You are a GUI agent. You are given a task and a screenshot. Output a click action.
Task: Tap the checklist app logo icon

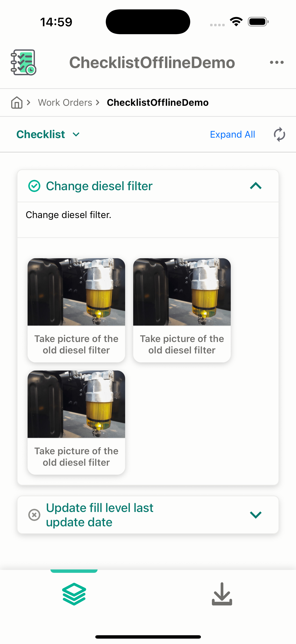24,62
